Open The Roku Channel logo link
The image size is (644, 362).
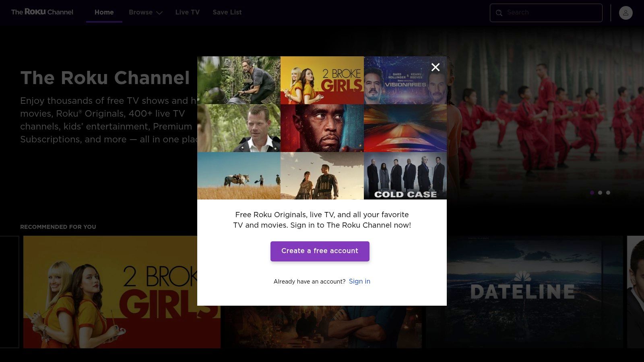42,12
